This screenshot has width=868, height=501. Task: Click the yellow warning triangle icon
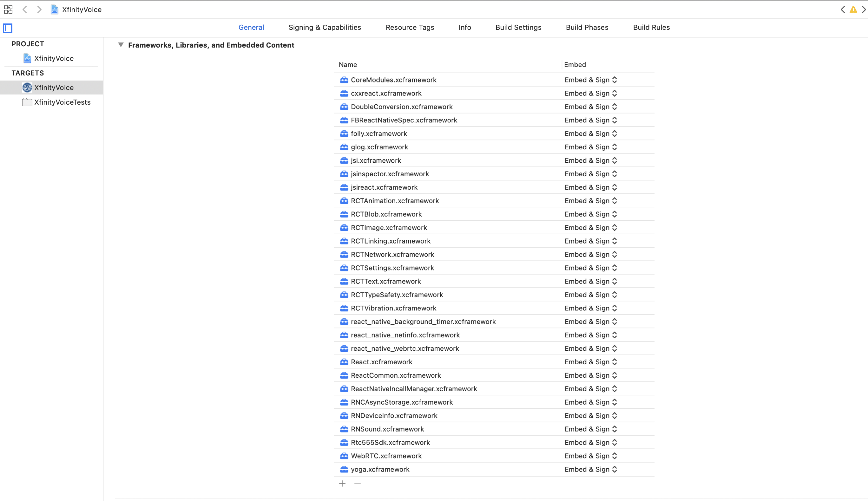(853, 10)
